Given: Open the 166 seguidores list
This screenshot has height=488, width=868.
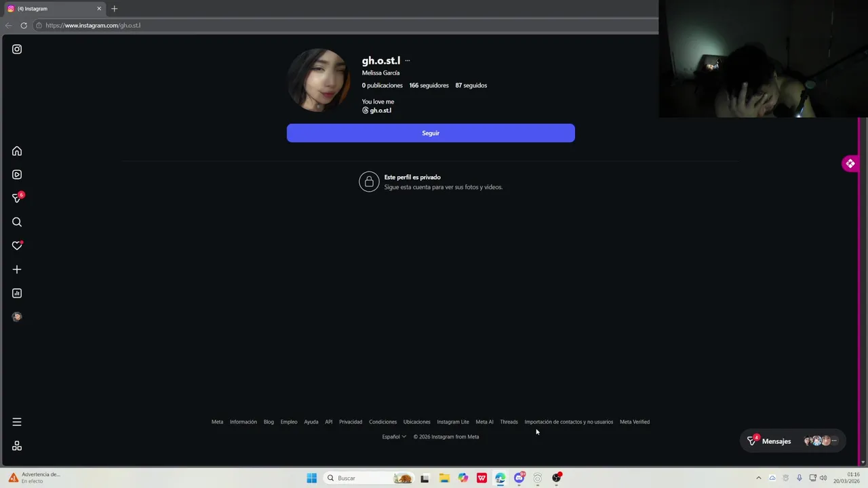Looking at the screenshot, I should [429, 85].
